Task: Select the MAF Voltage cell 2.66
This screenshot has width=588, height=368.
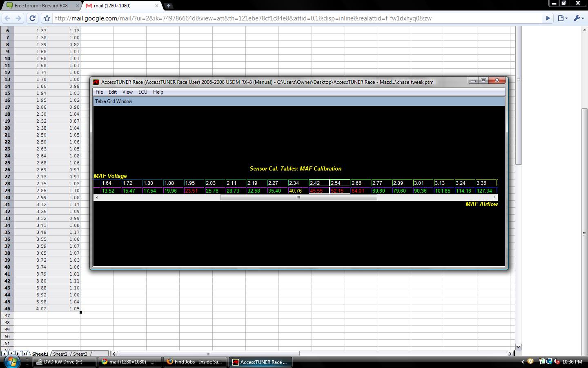Action: click(x=360, y=183)
